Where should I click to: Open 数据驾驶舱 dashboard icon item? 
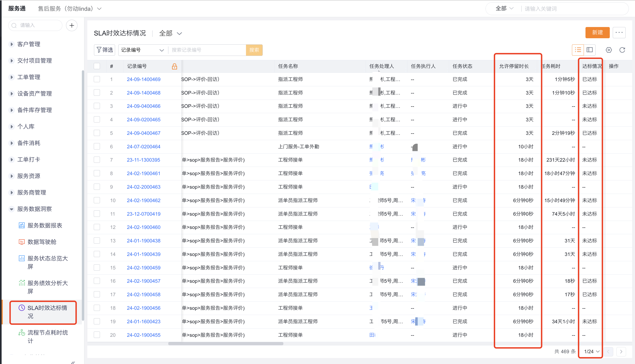(22, 242)
